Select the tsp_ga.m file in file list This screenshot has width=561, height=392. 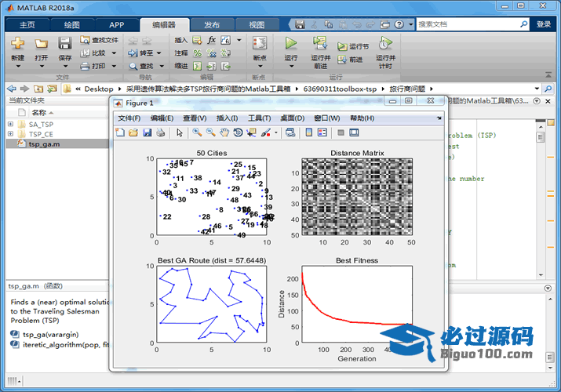point(44,144)
